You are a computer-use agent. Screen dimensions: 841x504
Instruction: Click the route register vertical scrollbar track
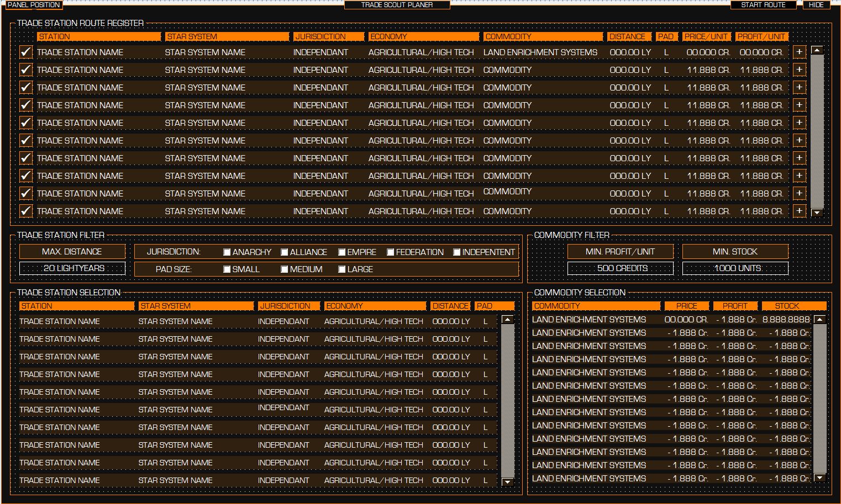click(817, 131)
